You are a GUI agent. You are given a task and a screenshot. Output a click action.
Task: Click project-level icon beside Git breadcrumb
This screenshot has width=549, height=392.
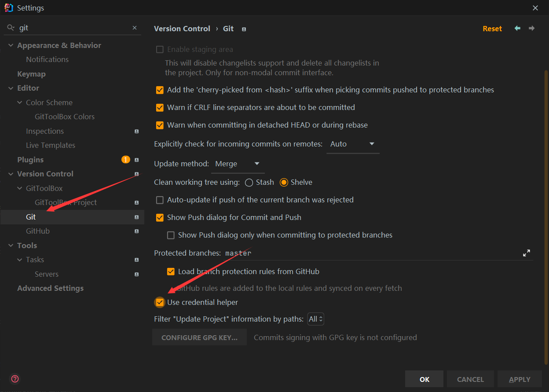244,29
